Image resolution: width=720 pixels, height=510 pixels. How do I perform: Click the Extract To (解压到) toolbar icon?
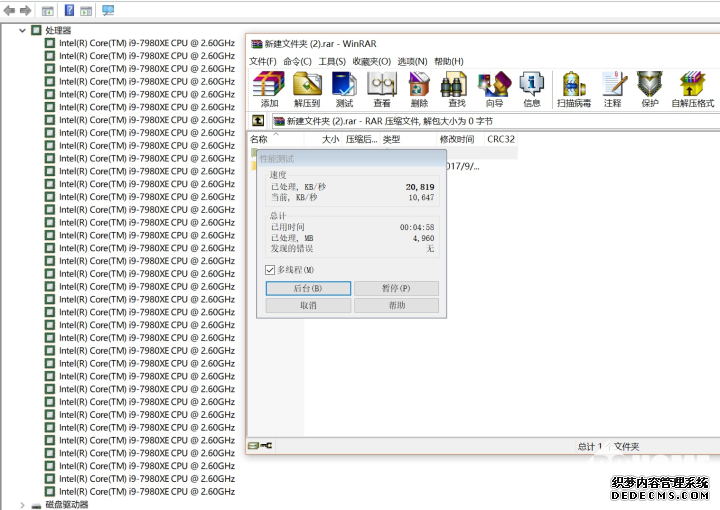click(307, 90)
